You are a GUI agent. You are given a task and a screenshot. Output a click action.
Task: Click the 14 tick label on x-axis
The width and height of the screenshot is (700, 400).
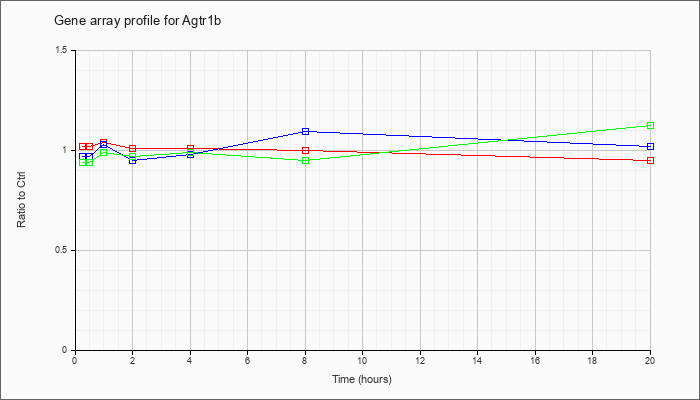pyautogui.click(x=477, y=362)
